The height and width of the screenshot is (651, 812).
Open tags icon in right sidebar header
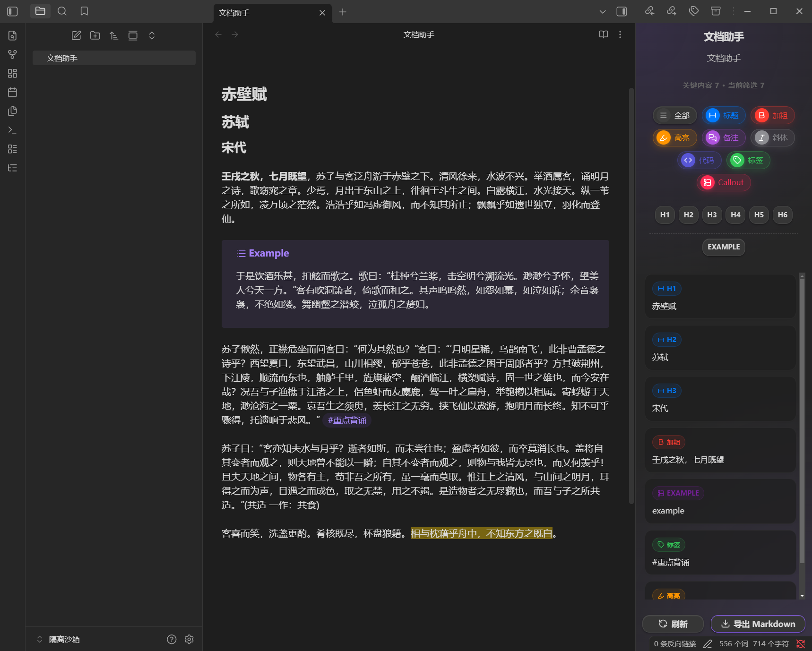694,11
